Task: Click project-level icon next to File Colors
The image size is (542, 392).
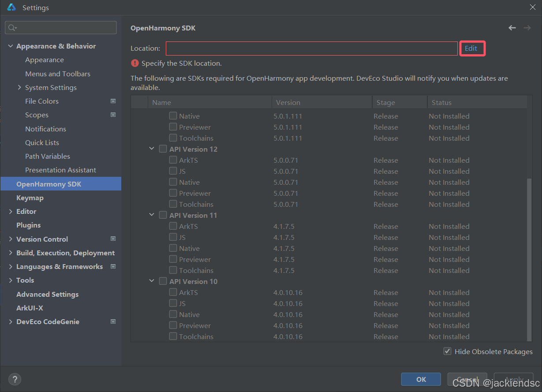Action: [x=113, y=101]
